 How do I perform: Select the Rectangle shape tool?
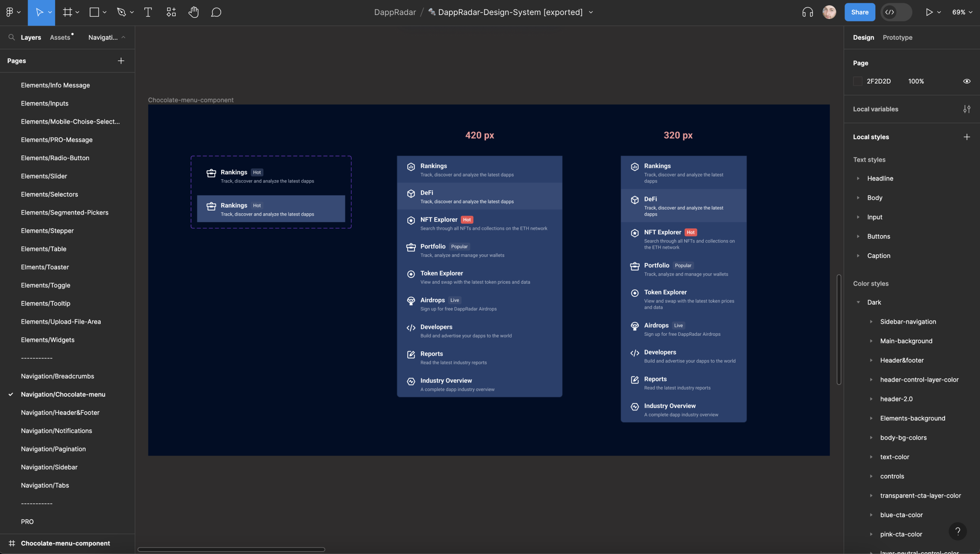[x=94, y=12]
